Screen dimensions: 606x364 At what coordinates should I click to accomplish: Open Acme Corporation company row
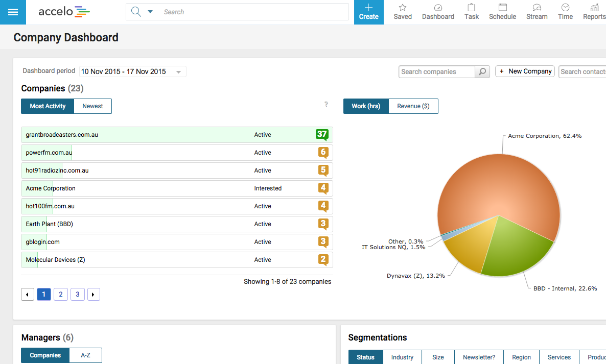pyautogui.click(x=177, y=188)
